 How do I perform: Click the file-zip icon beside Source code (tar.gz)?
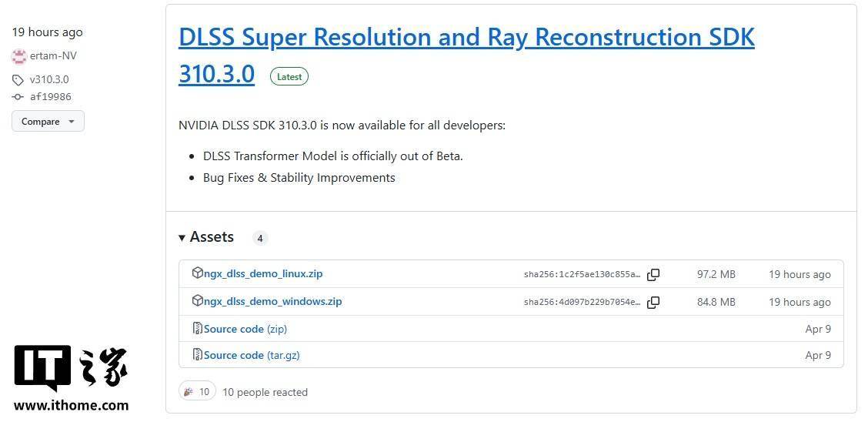click(x=197, y=354)
